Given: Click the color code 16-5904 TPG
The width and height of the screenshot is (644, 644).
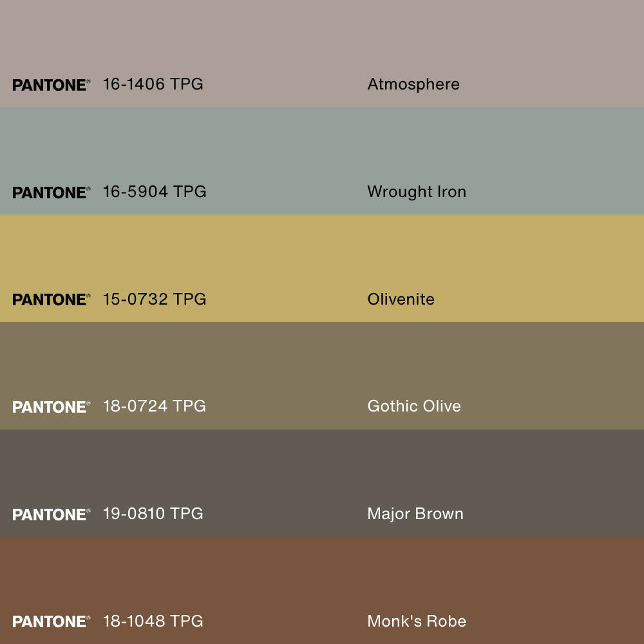Looking at the screenshot, I should (x=155, y=192).
